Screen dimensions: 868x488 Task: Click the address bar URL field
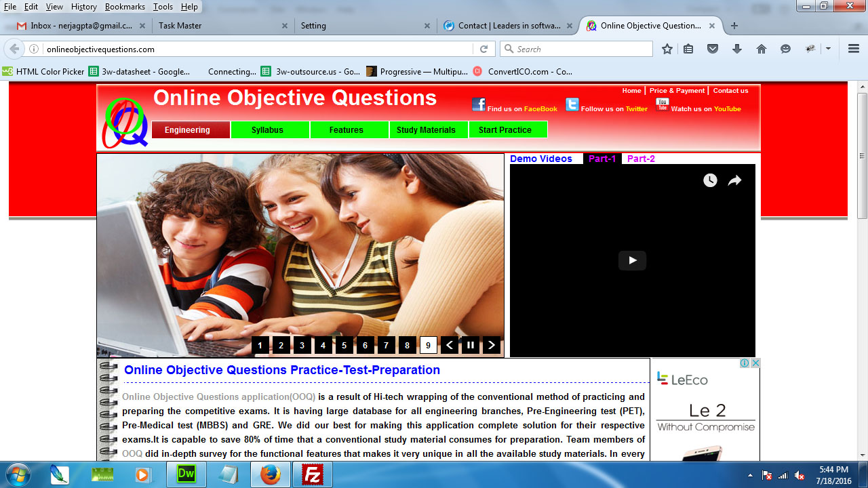pos(258,49)
